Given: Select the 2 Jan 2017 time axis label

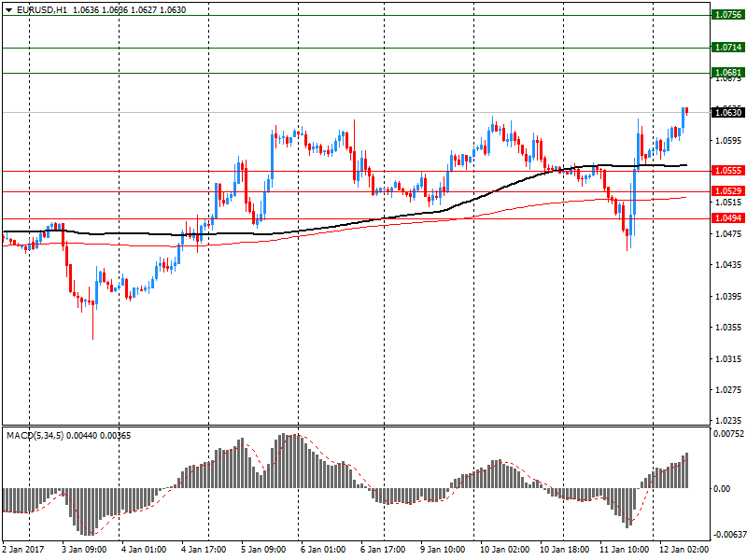Looking at the screenshot, I should tap(22, 550).
